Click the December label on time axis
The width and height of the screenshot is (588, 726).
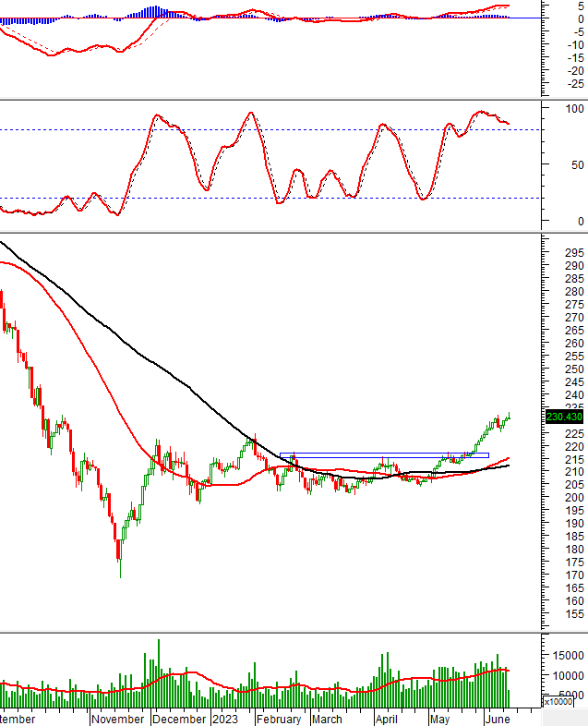[x=180, y=719]
